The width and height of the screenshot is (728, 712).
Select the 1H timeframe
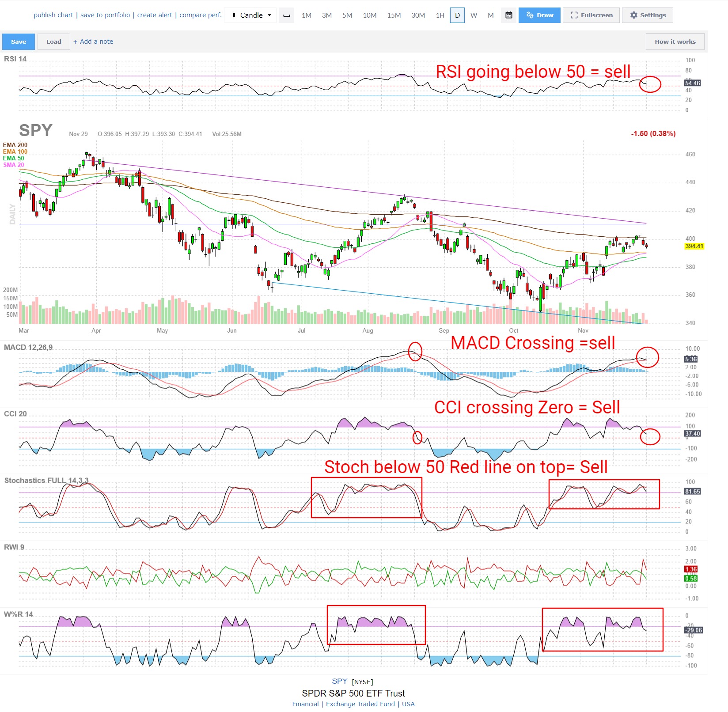(440, 15)
